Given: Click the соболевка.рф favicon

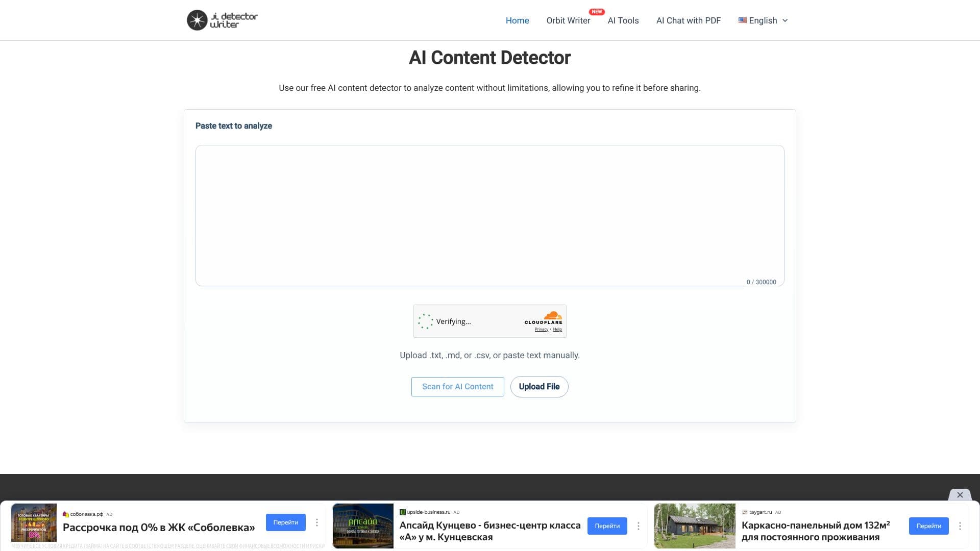Looking at the screenshot, I should click(x=65, y=514).
